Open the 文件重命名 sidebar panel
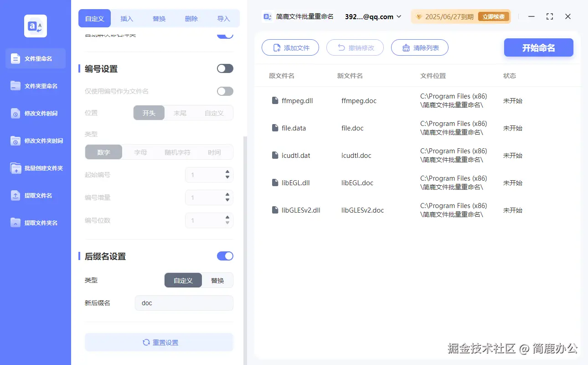This screenshot has height=365, width=588. point(35,58)
